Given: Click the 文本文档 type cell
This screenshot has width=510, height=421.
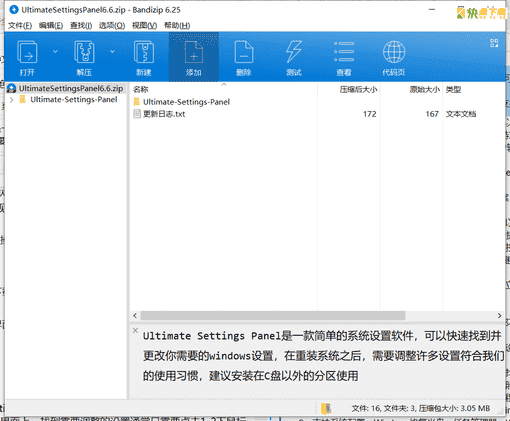Looking at the screenshot, I should point(461,114).
